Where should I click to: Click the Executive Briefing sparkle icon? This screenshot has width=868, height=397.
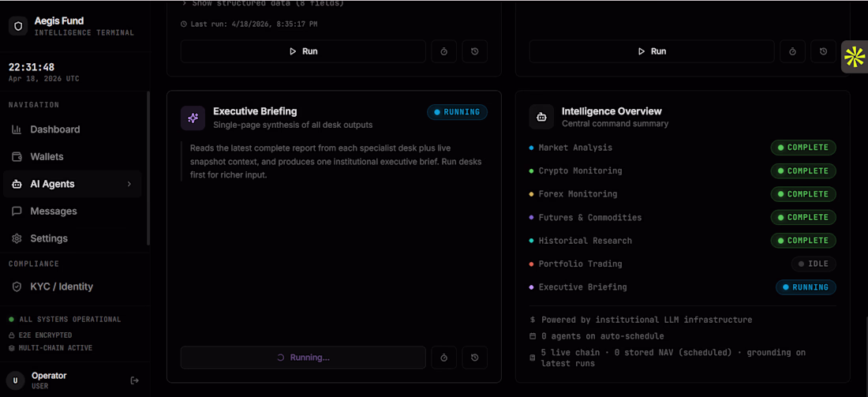[193, 118]
